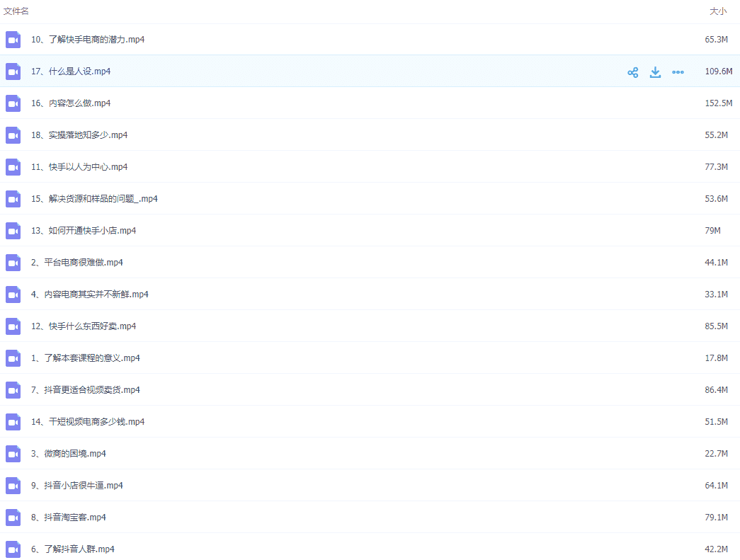740x560 pixels.
Task: Open file 10、了解快手电商的潜力.mp4
Action: [88, 40]
